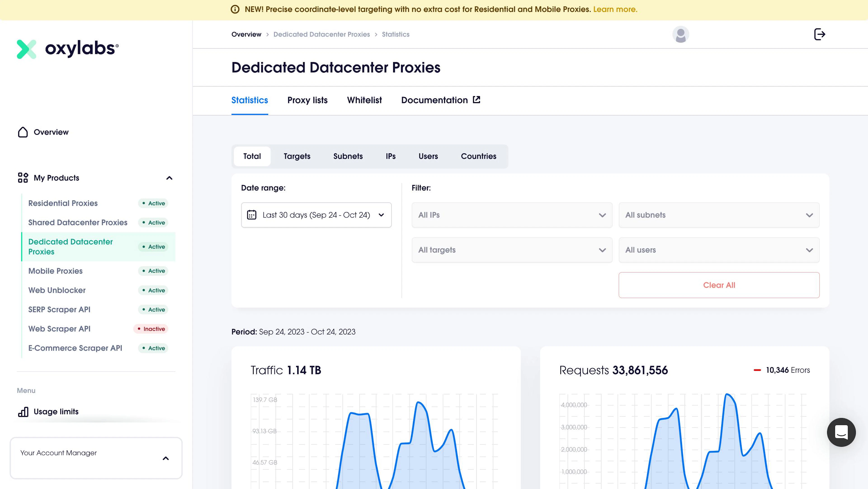Open Web Scraper API in sidebar

(x=59, y=329)
